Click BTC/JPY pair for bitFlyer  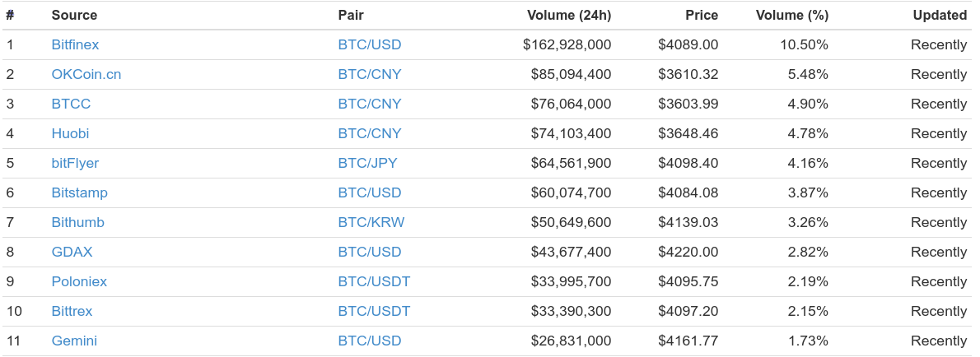(x=367, y=163)
